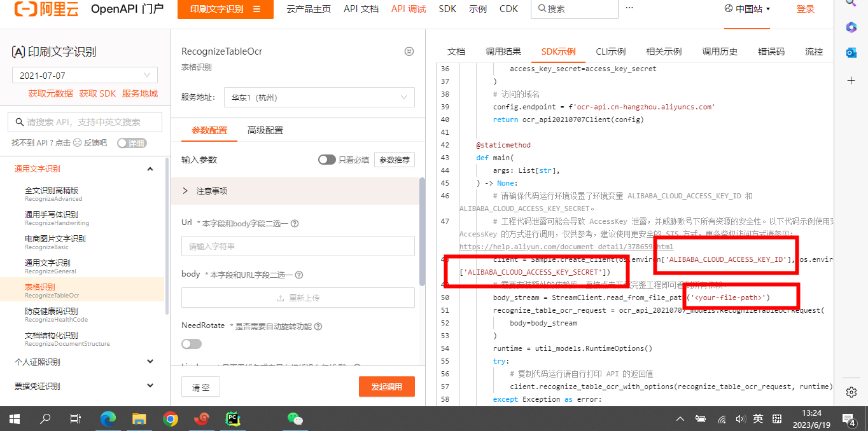Click the top search box

tap(574, 9)
